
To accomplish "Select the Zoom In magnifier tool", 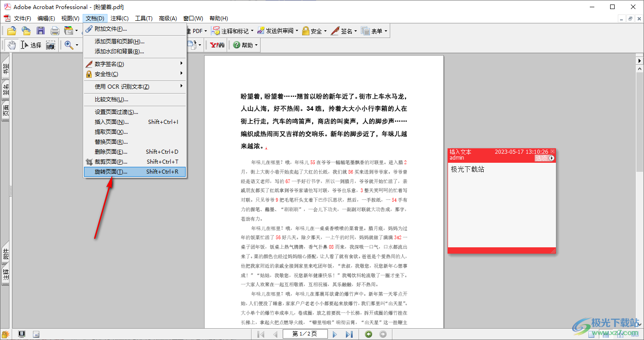I will 69,45.
